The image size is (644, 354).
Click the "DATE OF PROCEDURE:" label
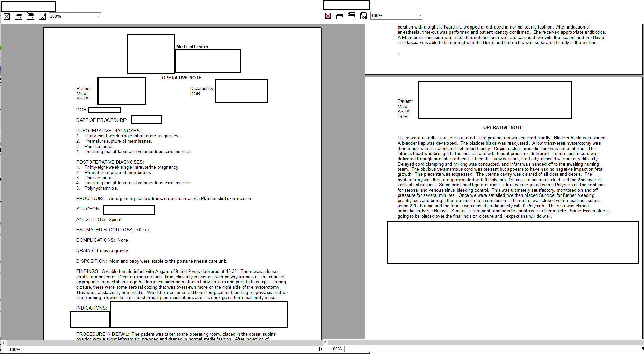102,120
